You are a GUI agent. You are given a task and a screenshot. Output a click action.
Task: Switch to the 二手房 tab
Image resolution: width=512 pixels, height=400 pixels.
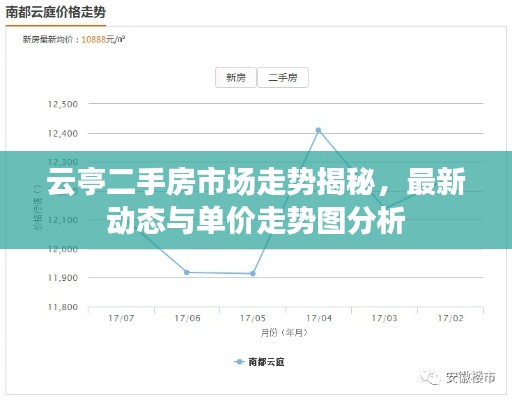point(283,78)
